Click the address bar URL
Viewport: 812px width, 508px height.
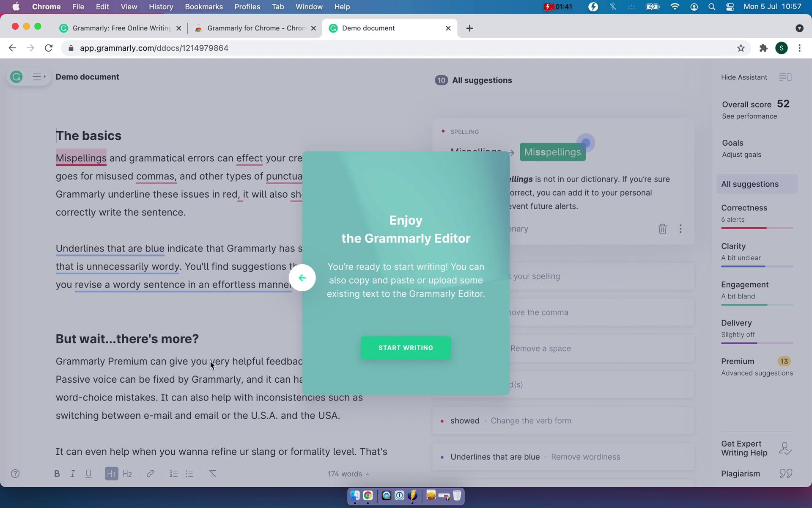pos(154,48)
